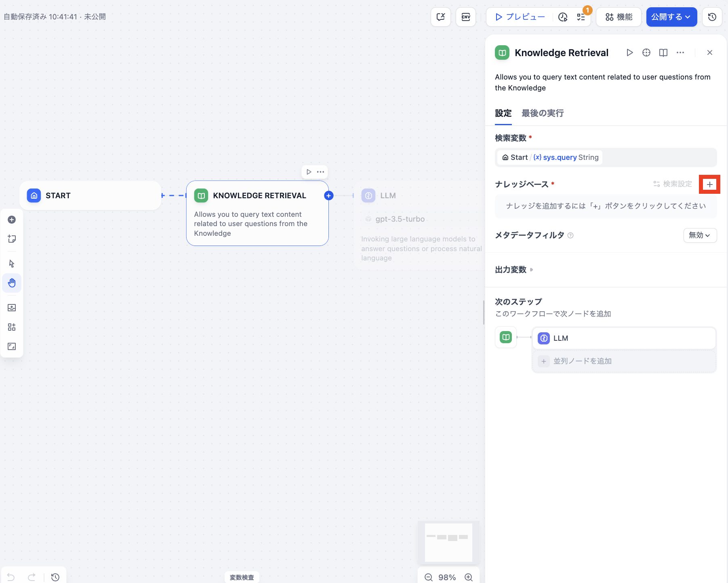Click add note icon in left toolbar
The width and height of the screenshot is (728, 583).
12,239
